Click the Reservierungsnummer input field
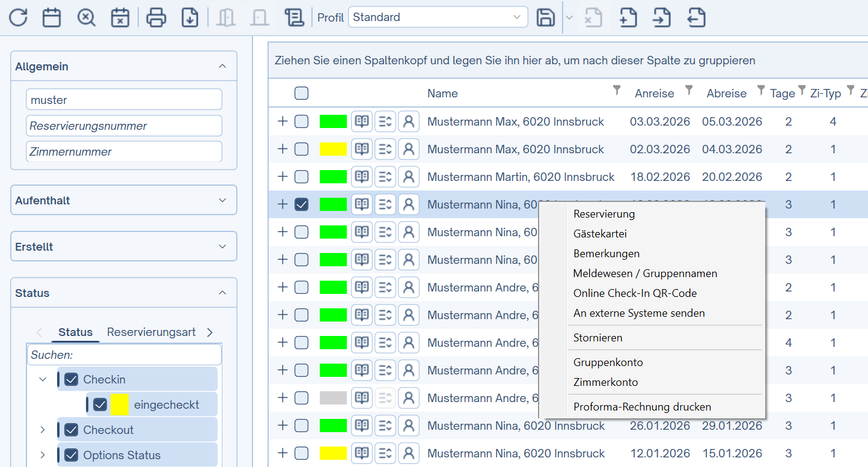868x467 pixels. pyautogui.click(x=124, y=126)
